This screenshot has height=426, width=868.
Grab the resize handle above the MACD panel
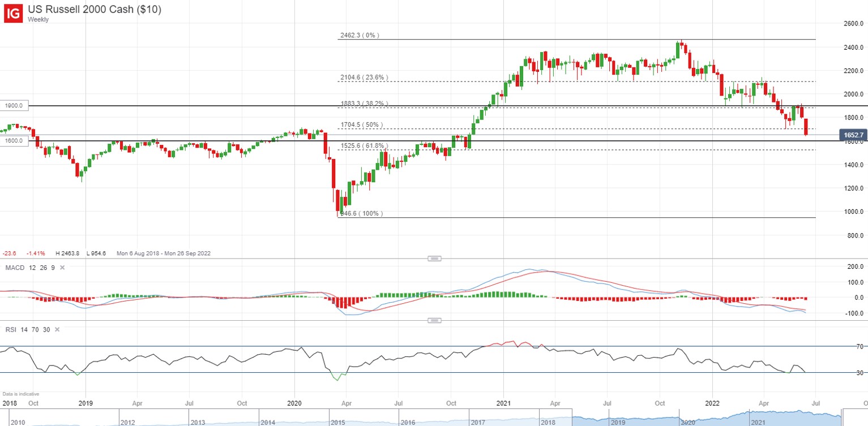(434, 259)
